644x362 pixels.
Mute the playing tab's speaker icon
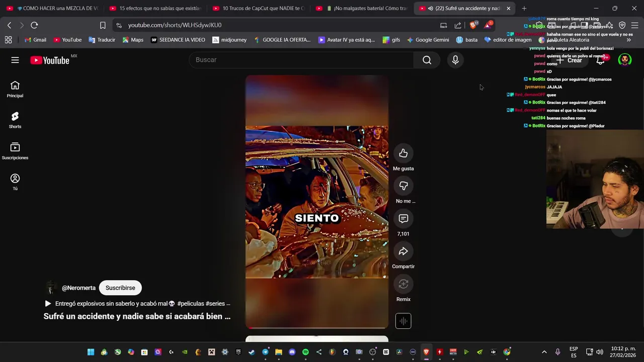tap(430, 9)
